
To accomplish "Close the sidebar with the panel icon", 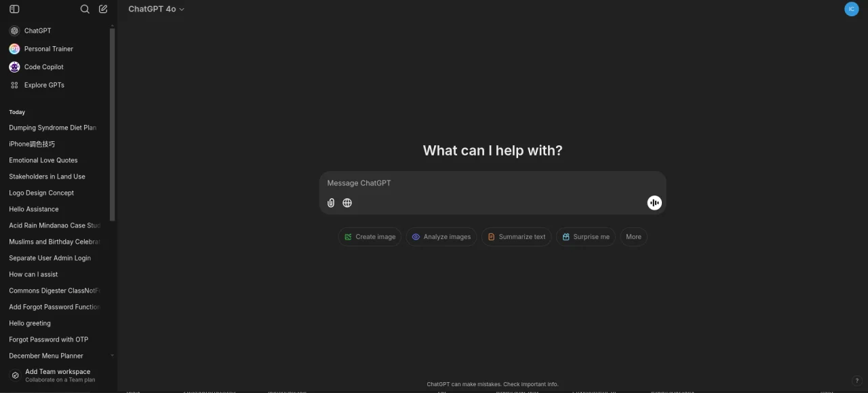I will click(x=14, y=10).
